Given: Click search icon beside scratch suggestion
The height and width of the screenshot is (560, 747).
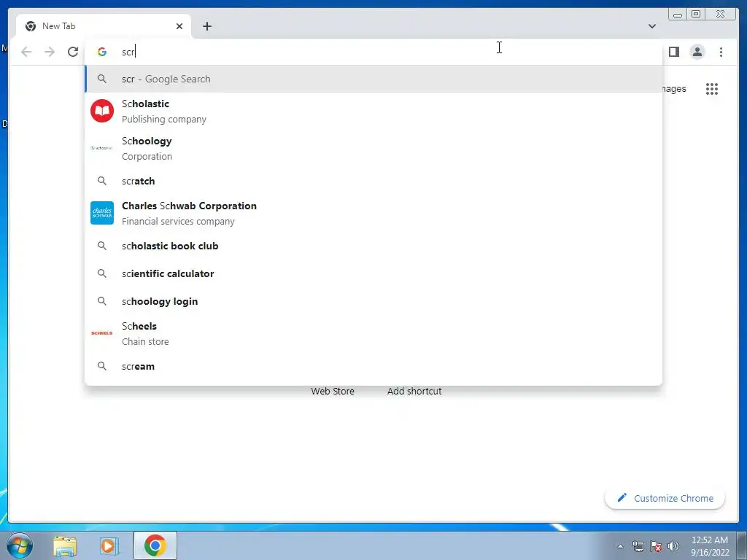Looking at the screenshot, I should [102, 181].
